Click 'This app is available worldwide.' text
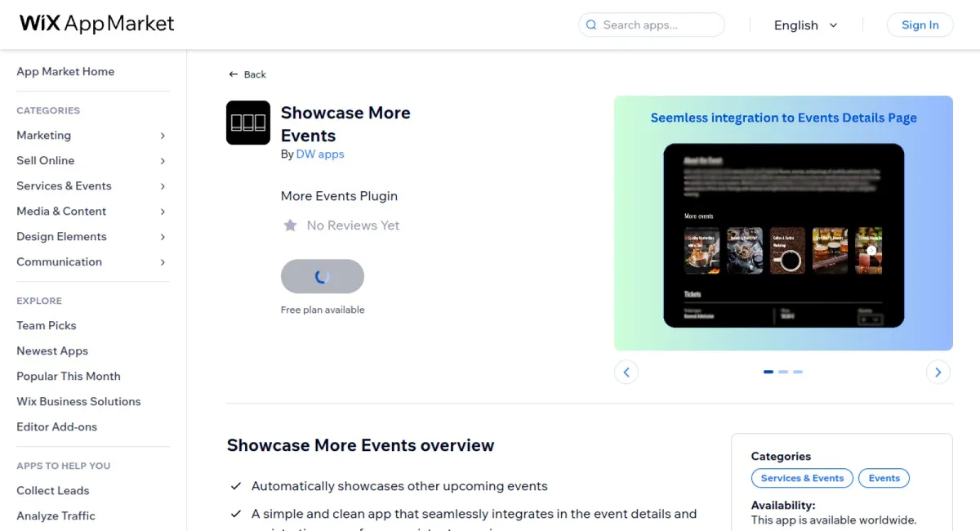 pos(834,520)
